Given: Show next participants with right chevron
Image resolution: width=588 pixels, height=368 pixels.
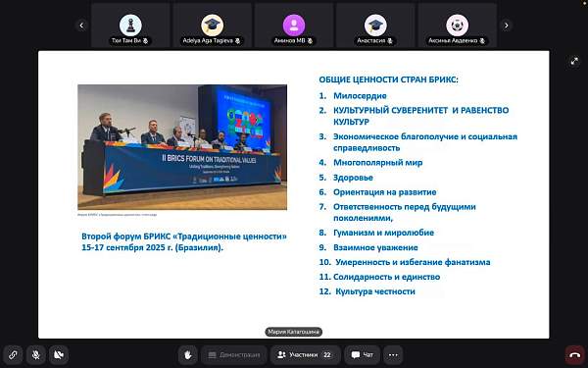Looking at the screenshot, I should [507, 26].
